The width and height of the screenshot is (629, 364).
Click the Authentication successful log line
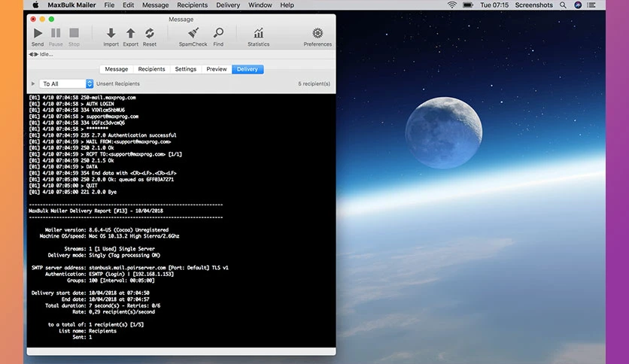point(102,135)
